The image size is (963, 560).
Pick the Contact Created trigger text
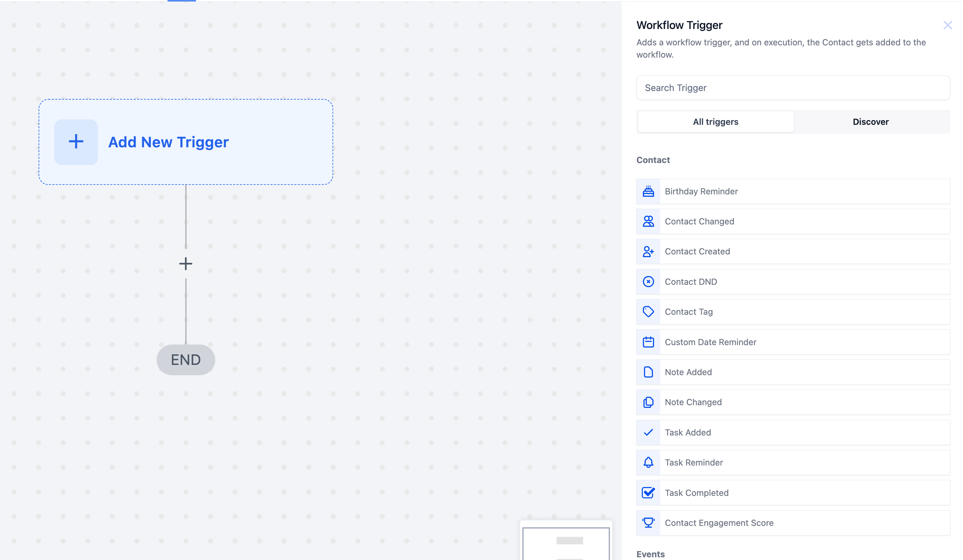pyautogui.click(x=697, y=251)
